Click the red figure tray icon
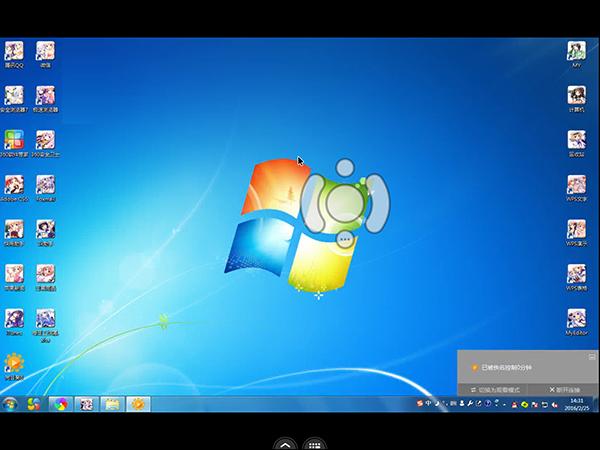Screen dimensions: 600x450 pyautogui.click(x=515, y=405)
